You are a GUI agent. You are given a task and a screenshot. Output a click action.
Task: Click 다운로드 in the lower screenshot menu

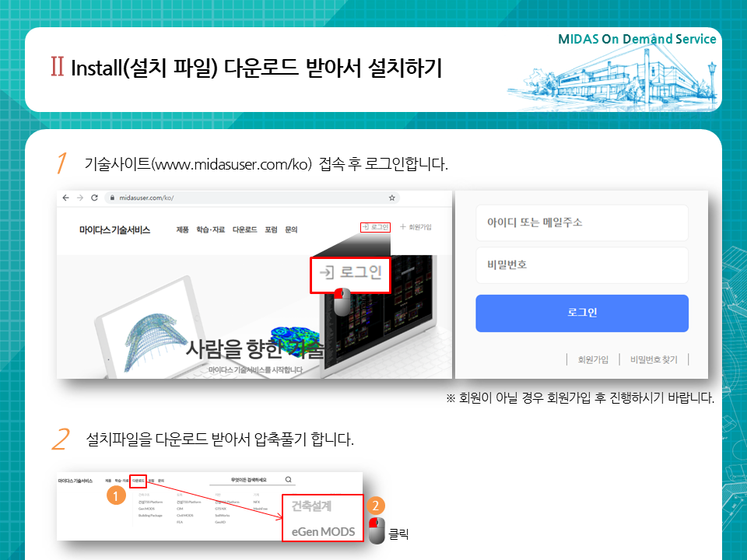pyautogui.click(x=139, y=481)
